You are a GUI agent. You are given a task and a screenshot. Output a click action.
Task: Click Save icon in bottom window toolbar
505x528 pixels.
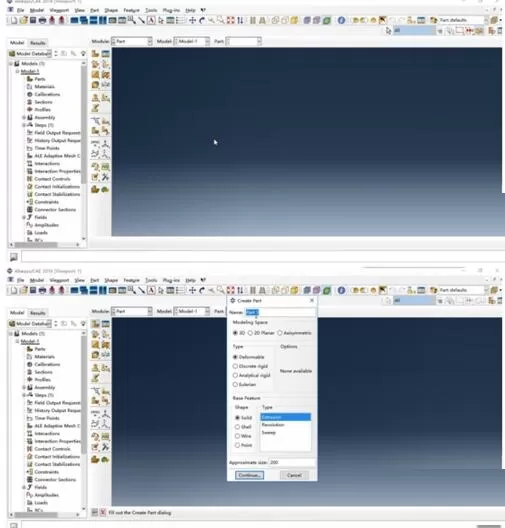pos(33,290)
